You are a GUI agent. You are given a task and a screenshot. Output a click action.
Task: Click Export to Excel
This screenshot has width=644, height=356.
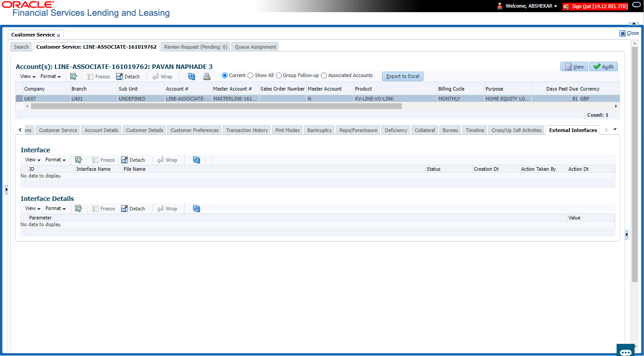coord(403,76)
